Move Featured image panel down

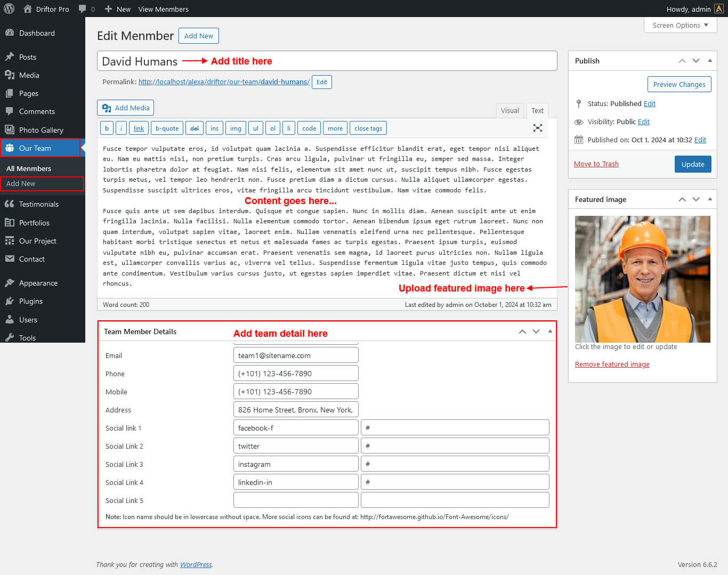pos(696,199)
